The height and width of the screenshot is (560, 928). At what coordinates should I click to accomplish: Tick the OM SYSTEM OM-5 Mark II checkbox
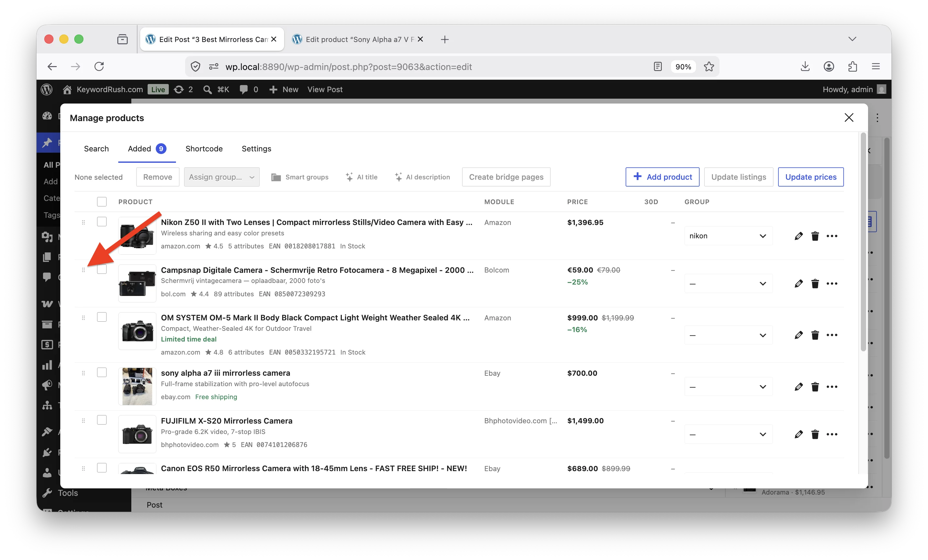click(x=102, y=317)
